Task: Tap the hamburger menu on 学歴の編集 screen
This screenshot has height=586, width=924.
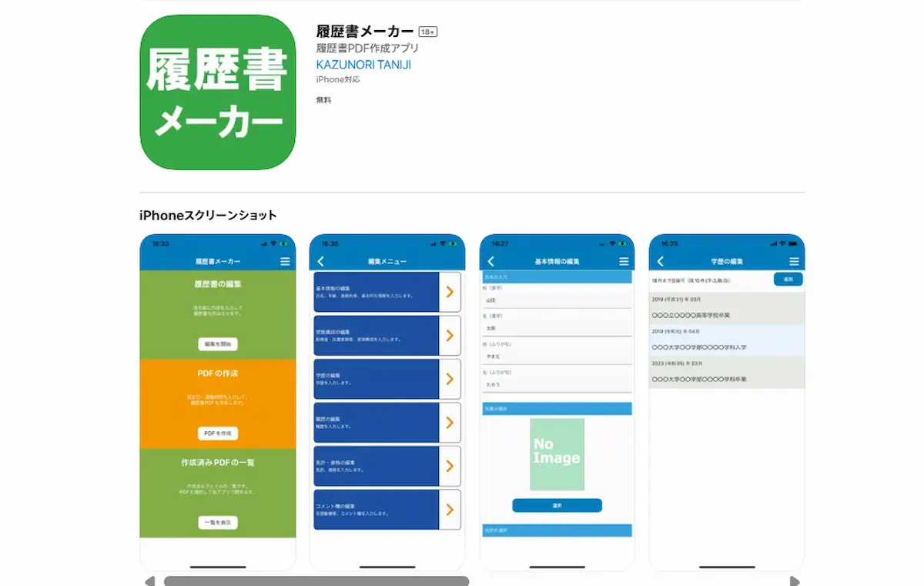Action: (794, 260)
